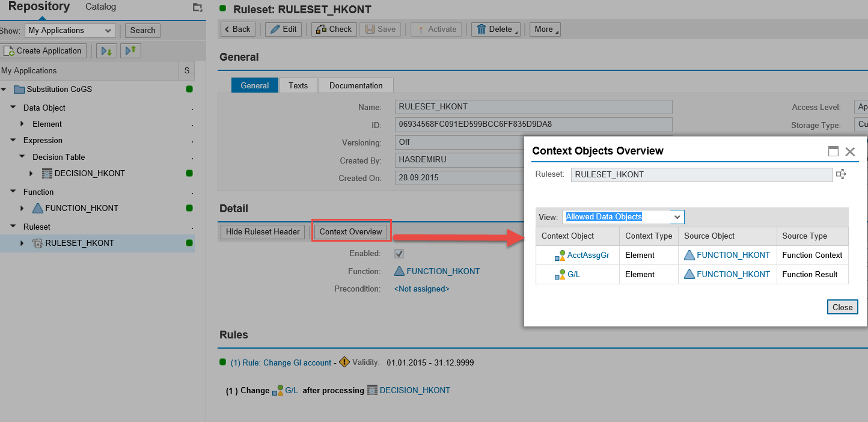
Task: Click the DECISION_HKONT table icon in the tree
Action: pos(47,174)
